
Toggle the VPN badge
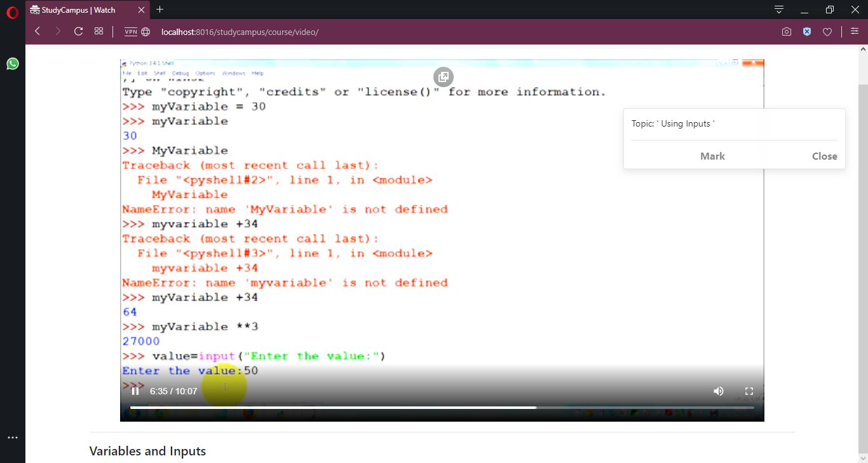point(131,32)
